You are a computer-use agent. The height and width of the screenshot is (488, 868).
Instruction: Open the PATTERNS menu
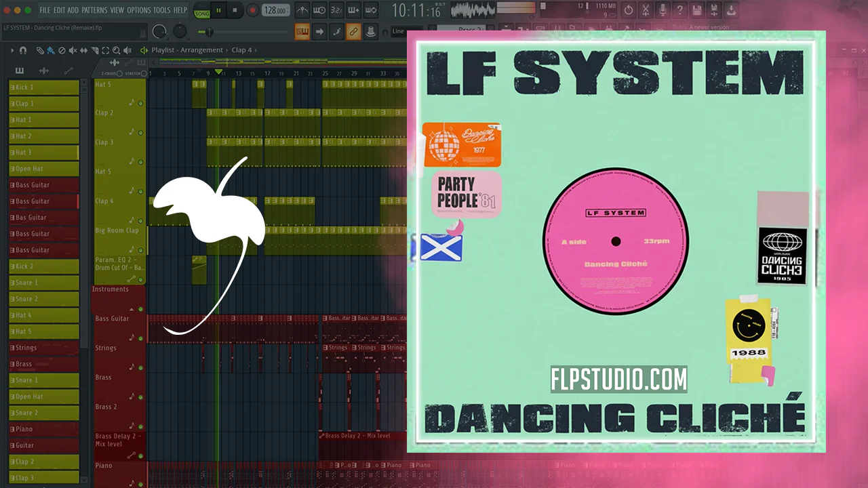(94, 10)
